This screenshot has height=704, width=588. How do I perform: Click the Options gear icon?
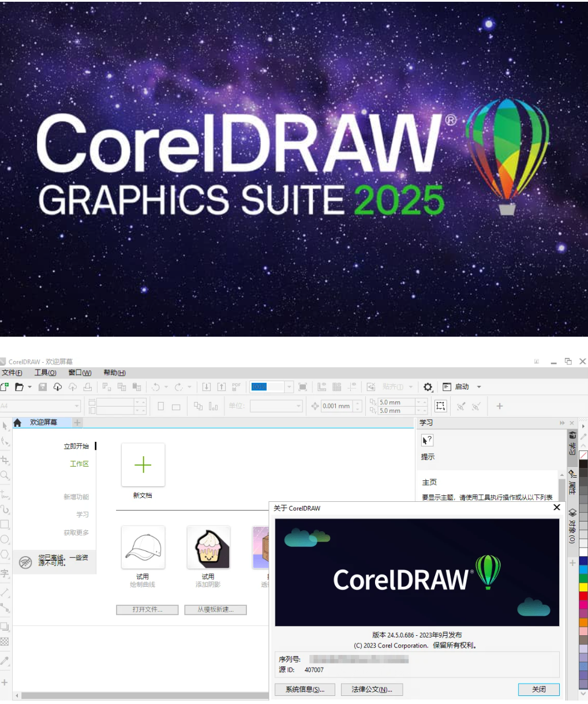coord(428,387)
